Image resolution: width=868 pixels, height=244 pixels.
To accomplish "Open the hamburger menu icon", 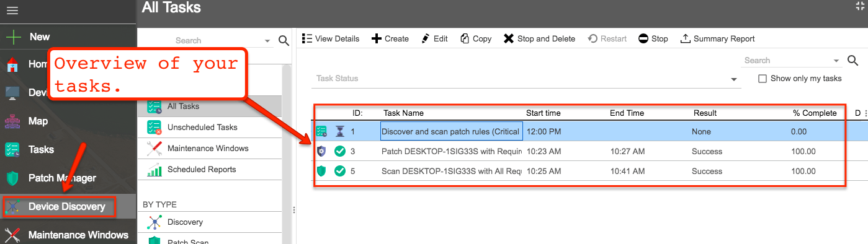I will point(12,11).
